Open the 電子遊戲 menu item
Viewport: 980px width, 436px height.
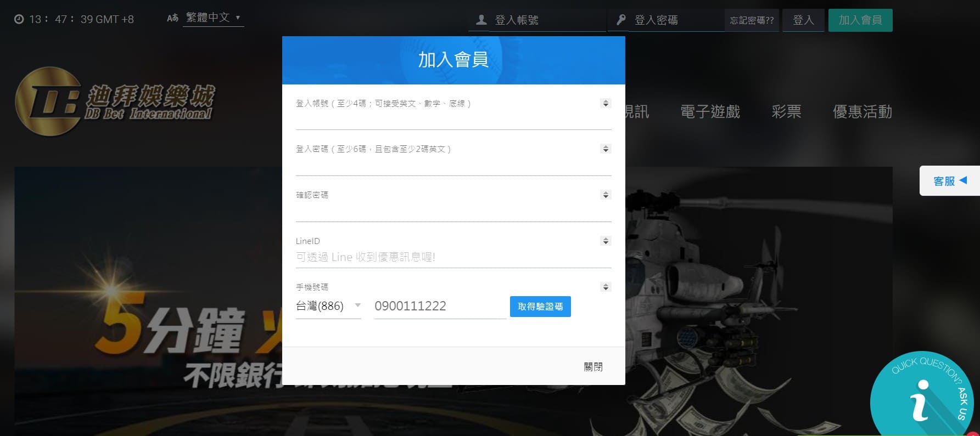tap(710, 112)
